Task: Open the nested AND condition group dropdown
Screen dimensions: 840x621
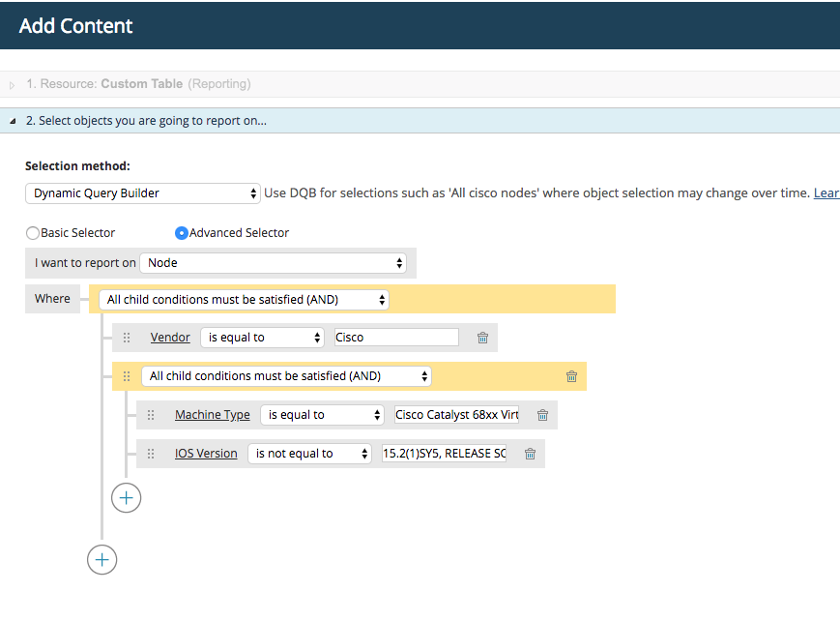Action: (x=286, y=376)
